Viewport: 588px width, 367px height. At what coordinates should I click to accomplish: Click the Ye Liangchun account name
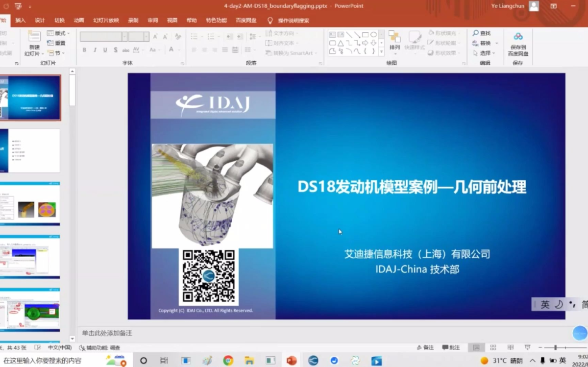508,6
